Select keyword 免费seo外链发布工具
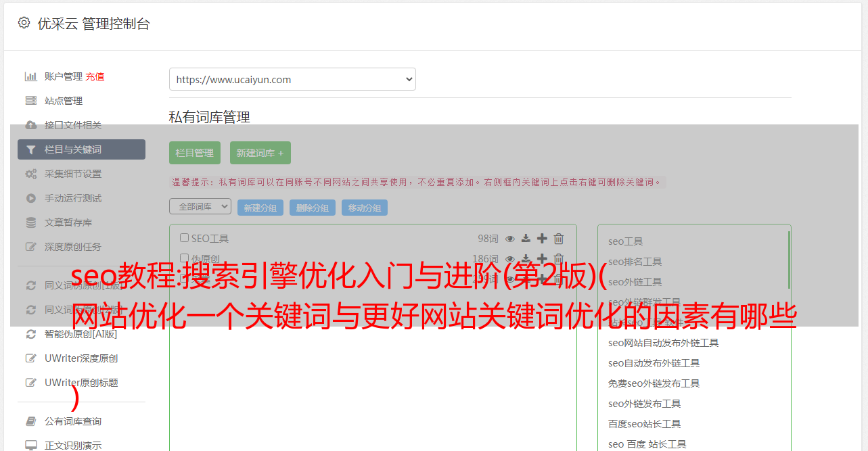868x451 pixels. [654, 383]
